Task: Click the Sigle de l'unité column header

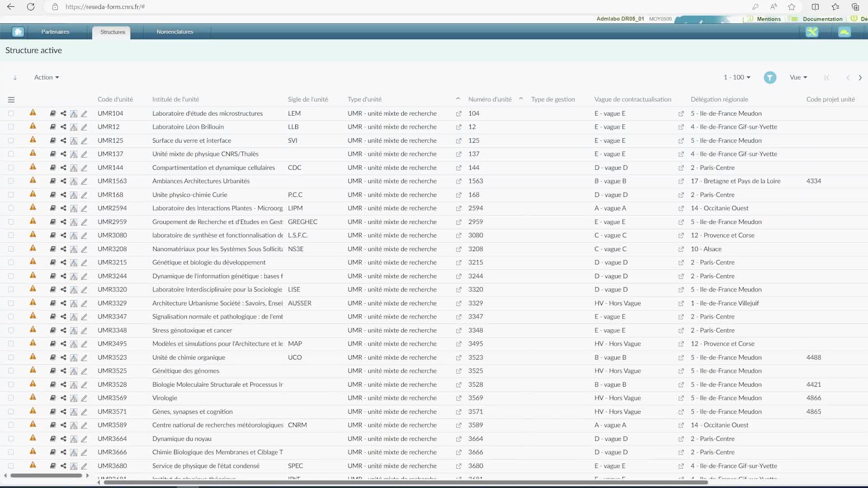Action: point(308,99)
